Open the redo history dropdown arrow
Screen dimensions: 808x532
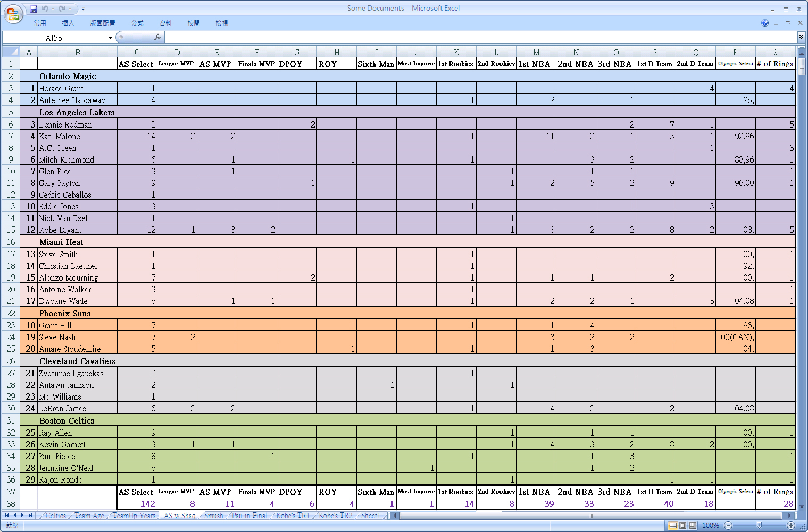(x=70, y=9)
